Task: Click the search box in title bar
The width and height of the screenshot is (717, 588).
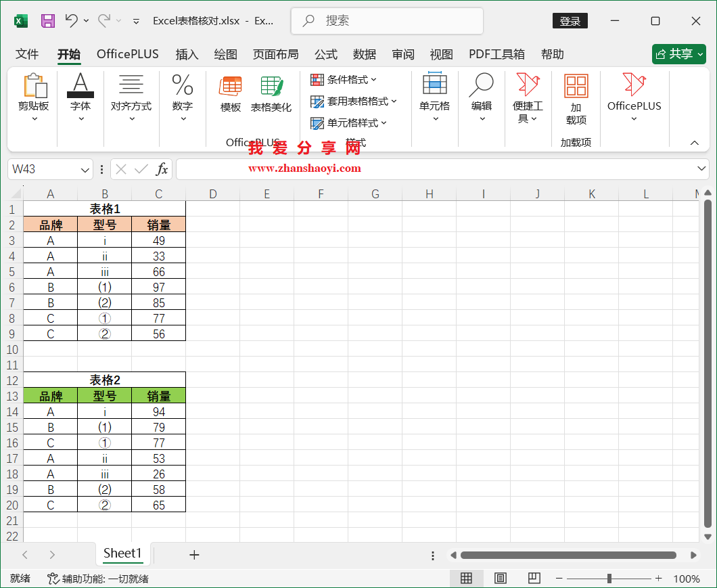Action: pos(387,20)
